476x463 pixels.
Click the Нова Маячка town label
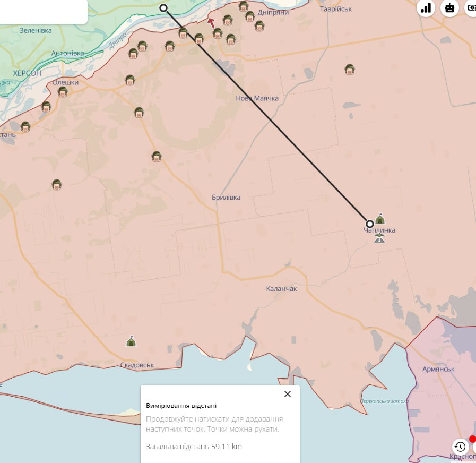[257, 98]
